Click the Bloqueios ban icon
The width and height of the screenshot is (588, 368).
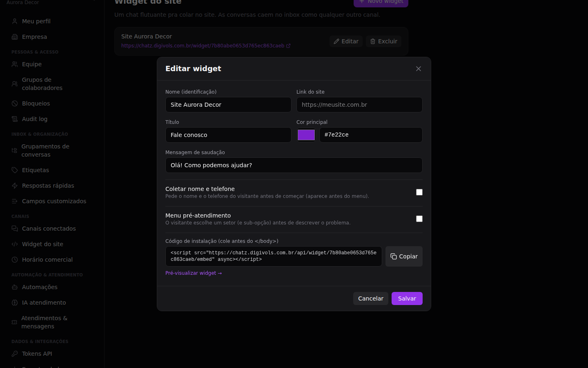tap(15, 103)
